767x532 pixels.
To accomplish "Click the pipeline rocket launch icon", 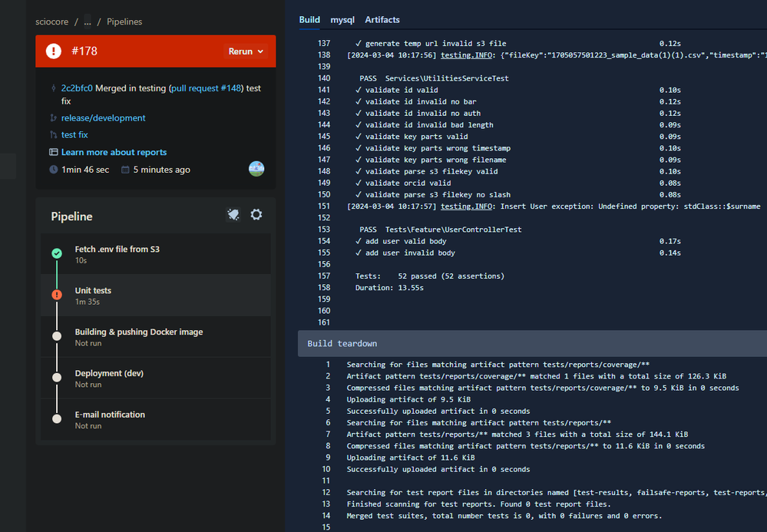I will click(x=233, y=215).
